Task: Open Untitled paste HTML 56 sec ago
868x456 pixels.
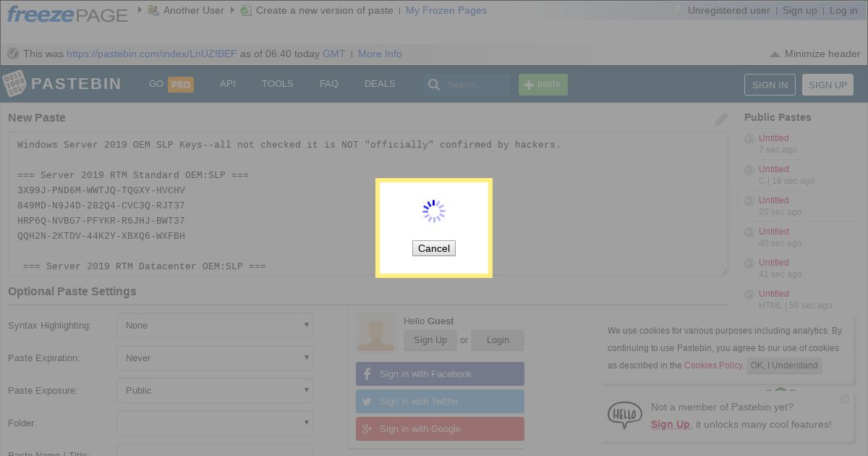Action: tap(773, 294)
